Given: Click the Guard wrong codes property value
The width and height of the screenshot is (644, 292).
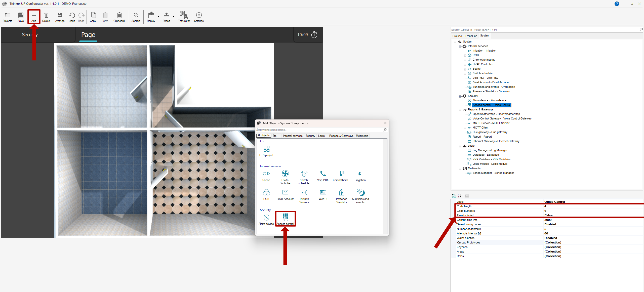Looking at the screenshot, I should point(550,224).
